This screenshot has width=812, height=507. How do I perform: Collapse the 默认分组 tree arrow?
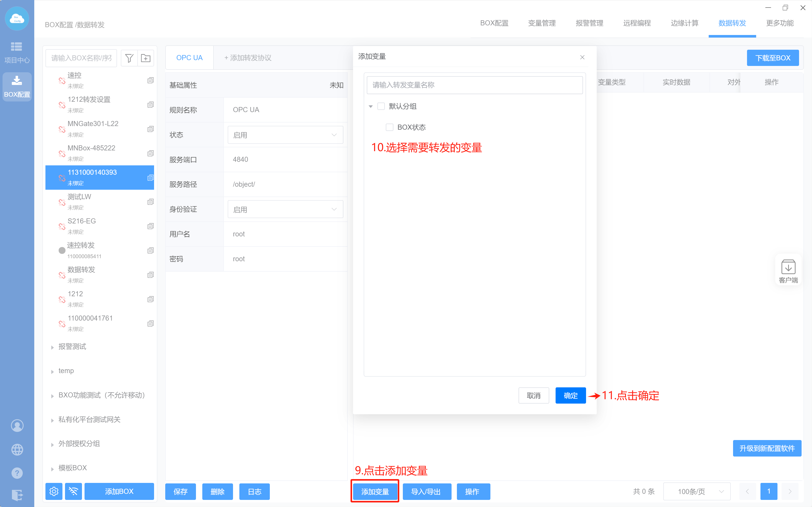click(x=370, y=107)
